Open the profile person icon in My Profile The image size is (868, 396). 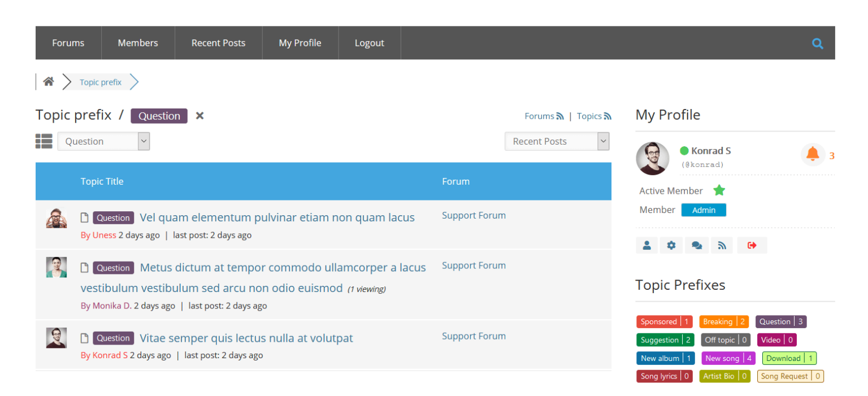coord(647,245)
